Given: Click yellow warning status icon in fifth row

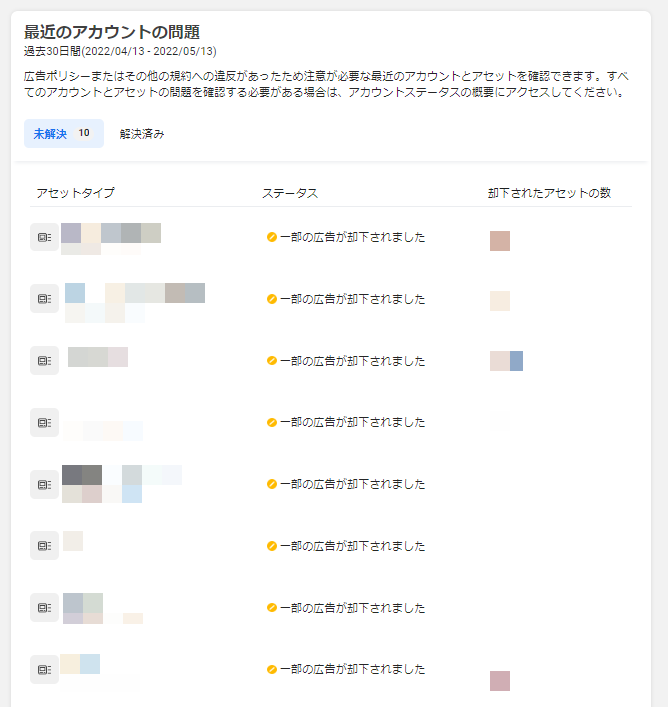Looking at the screenshot, I should (x=272, y=484).
